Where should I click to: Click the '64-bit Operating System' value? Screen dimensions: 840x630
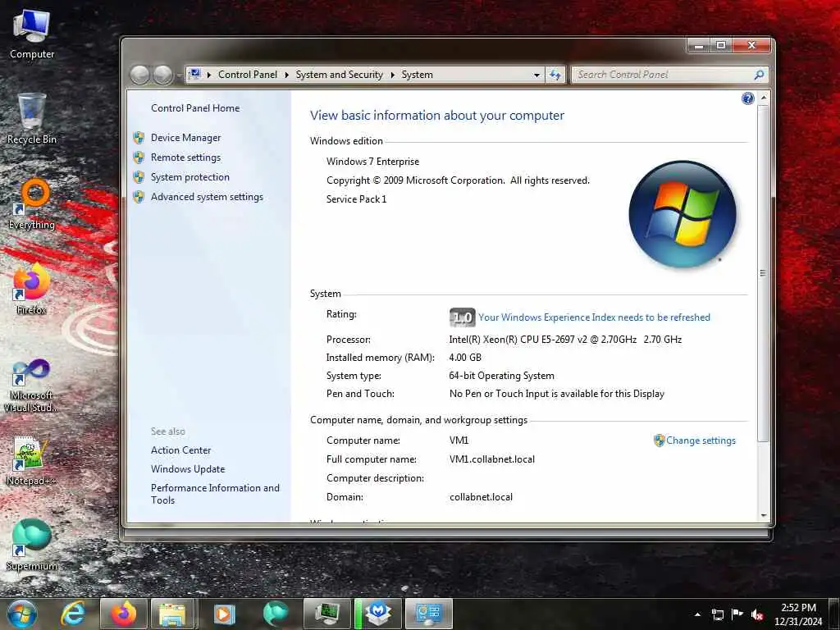coord(501,376)
